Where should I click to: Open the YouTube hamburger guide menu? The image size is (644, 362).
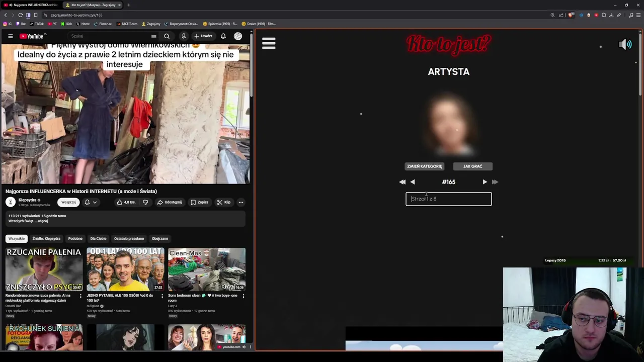[10, 36]
